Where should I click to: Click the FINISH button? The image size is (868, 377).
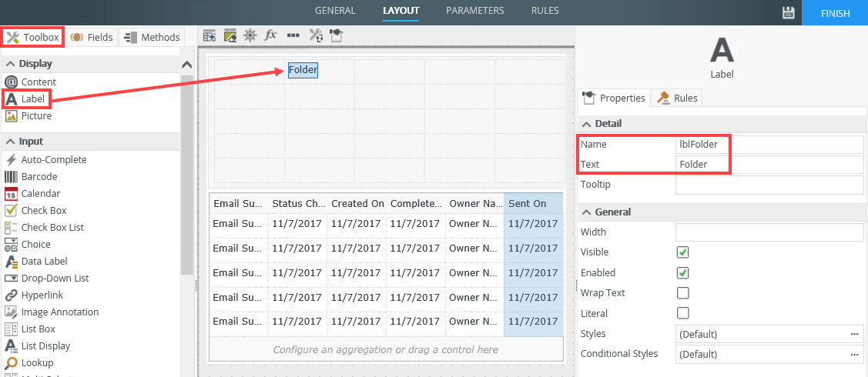[x=835, y=13]
